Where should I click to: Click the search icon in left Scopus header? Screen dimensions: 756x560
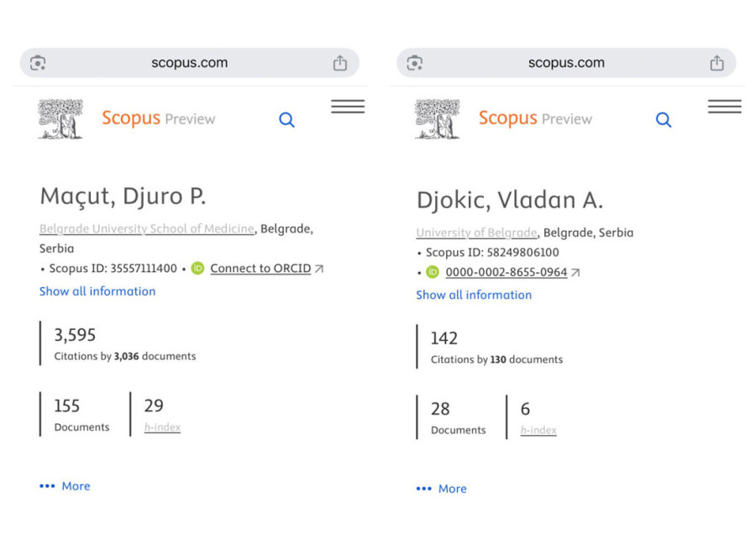point(287,120)
